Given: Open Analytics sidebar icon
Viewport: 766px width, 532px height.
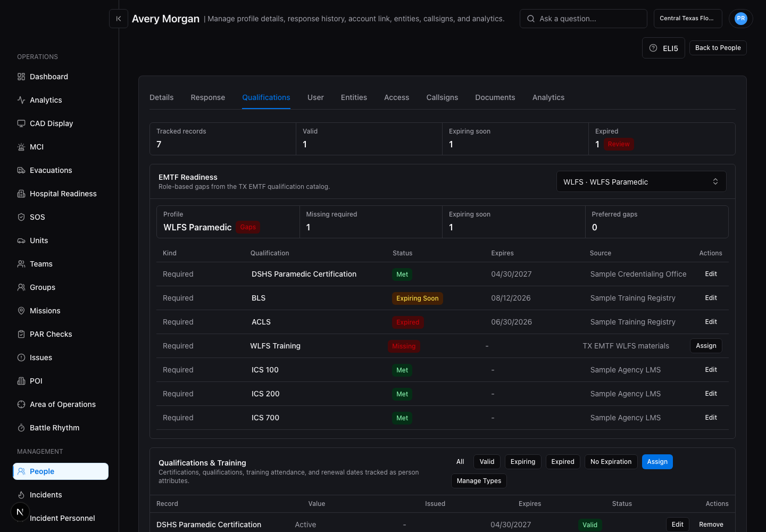Looking at the screenshot, I should point(21,100).
